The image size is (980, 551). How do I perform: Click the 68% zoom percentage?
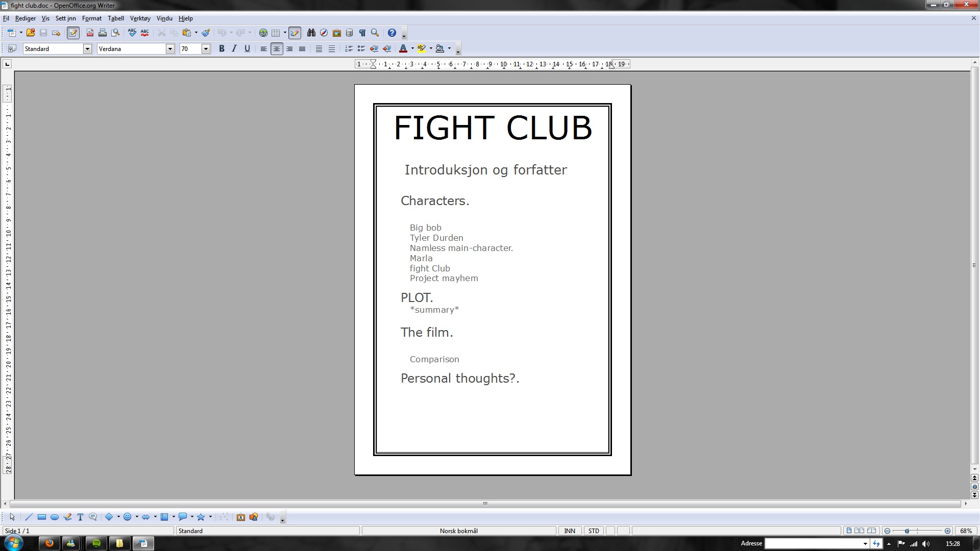966,531
